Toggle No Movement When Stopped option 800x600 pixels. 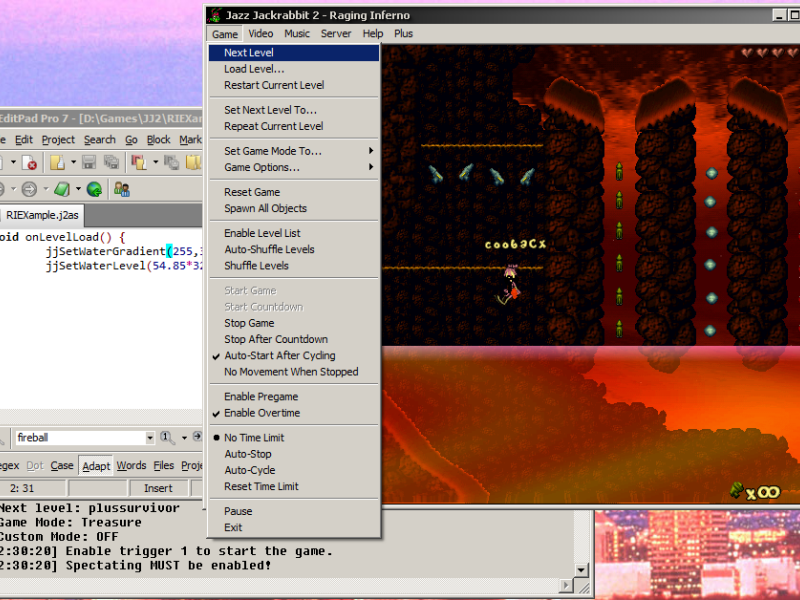click(293, 372)
